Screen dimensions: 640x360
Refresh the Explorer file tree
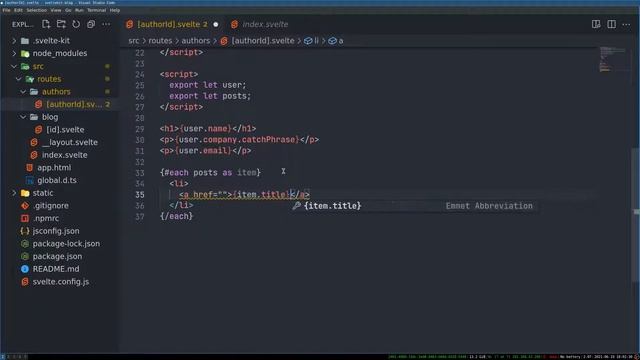[76, 24]
